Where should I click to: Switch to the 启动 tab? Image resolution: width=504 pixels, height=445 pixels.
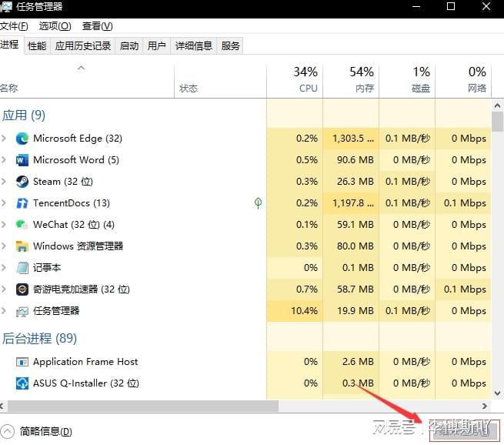129,46
